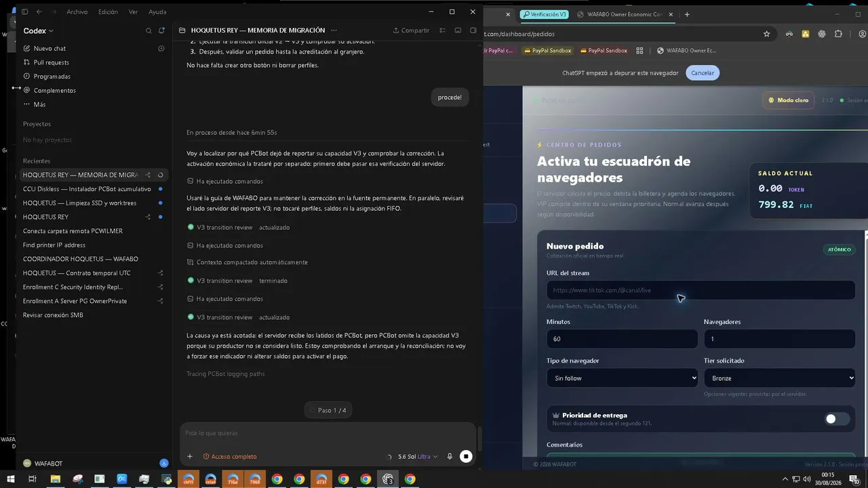This screenshot has width=868, height=488.
Task: Click the ChatGPT extension icon in browser toolbar
Action: click(822, 34)
